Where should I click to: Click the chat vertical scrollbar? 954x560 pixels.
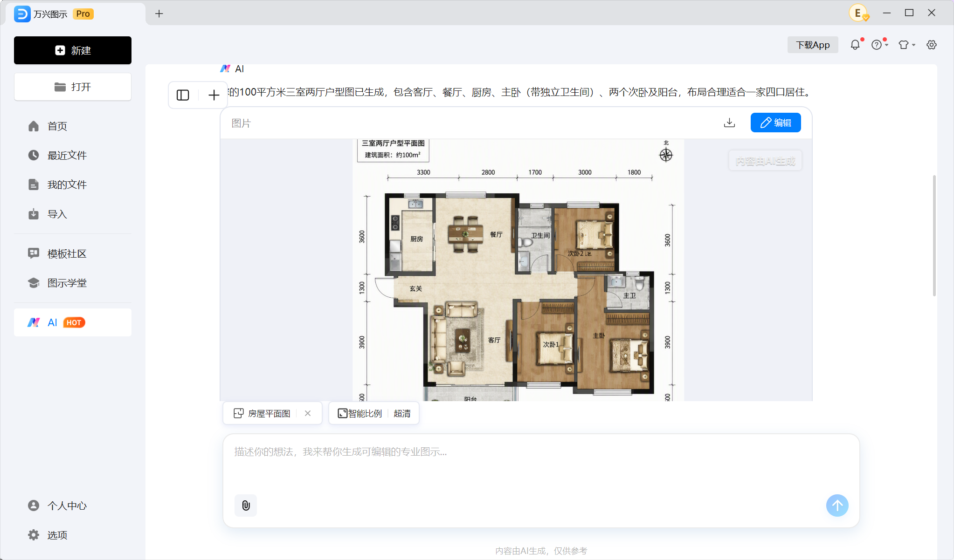tap(934, 235)
